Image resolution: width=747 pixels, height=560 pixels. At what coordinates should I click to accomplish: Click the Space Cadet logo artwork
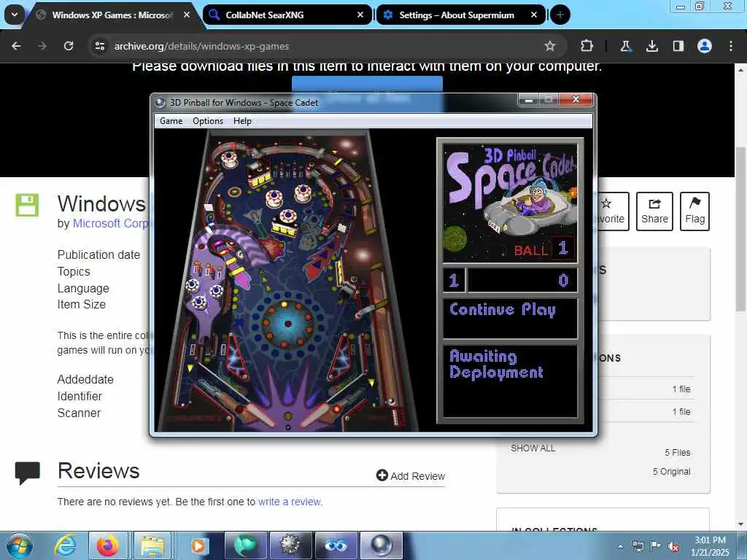[x=510, y=203]
